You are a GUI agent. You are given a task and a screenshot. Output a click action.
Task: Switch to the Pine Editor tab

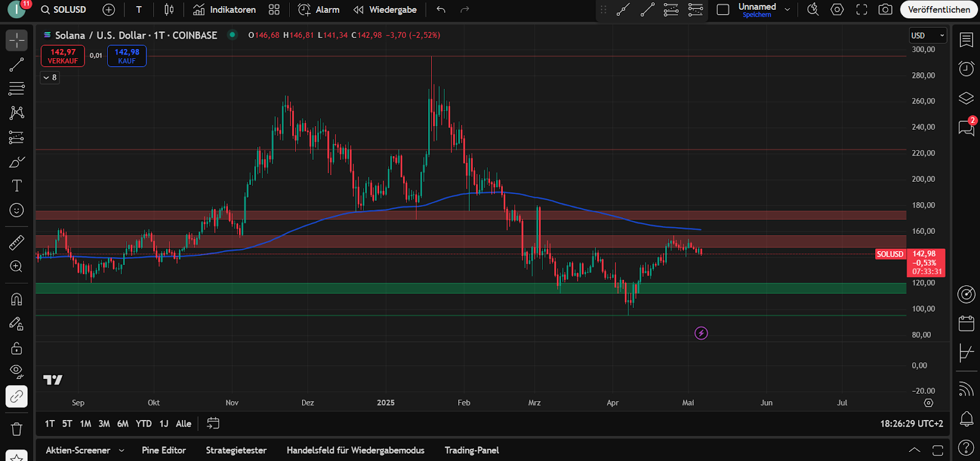[x=164, y=451]
